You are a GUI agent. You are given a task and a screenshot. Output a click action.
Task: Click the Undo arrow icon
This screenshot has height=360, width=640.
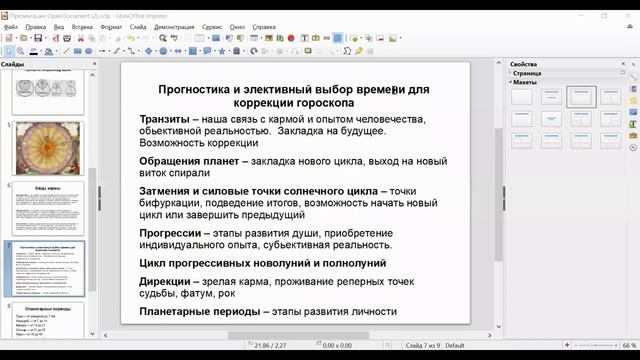click(x=131, y=38)
